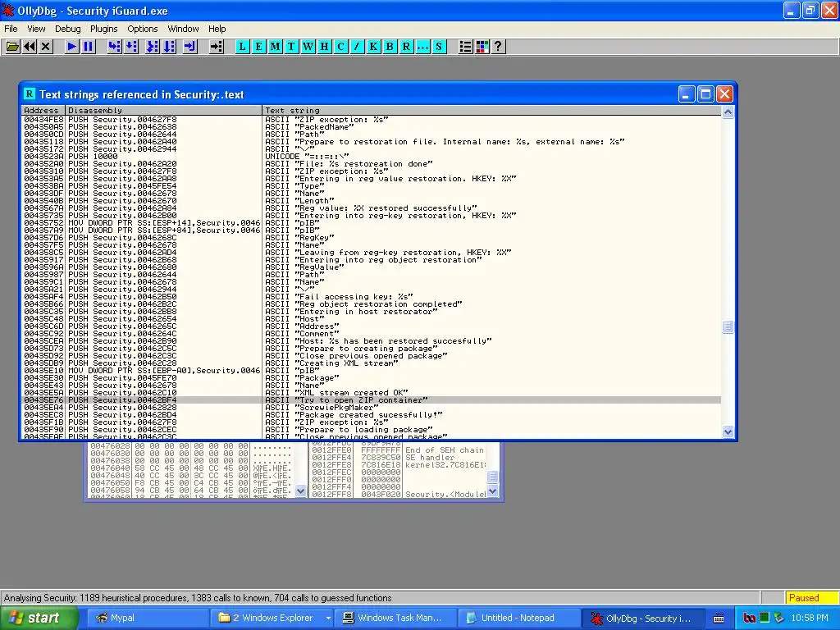
Task: Open Memory map with M button
Action: click(276, 47)
